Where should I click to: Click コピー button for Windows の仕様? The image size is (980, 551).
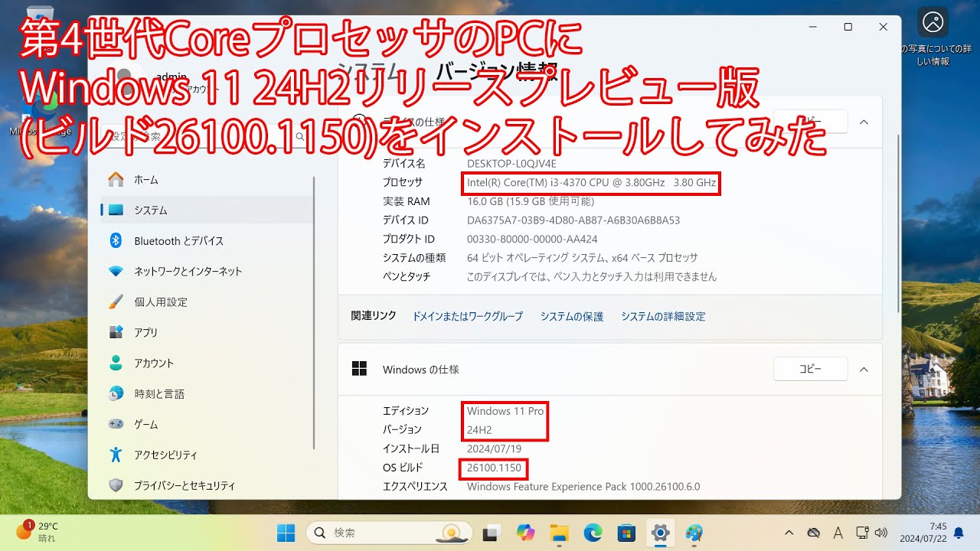coord(810,369)
